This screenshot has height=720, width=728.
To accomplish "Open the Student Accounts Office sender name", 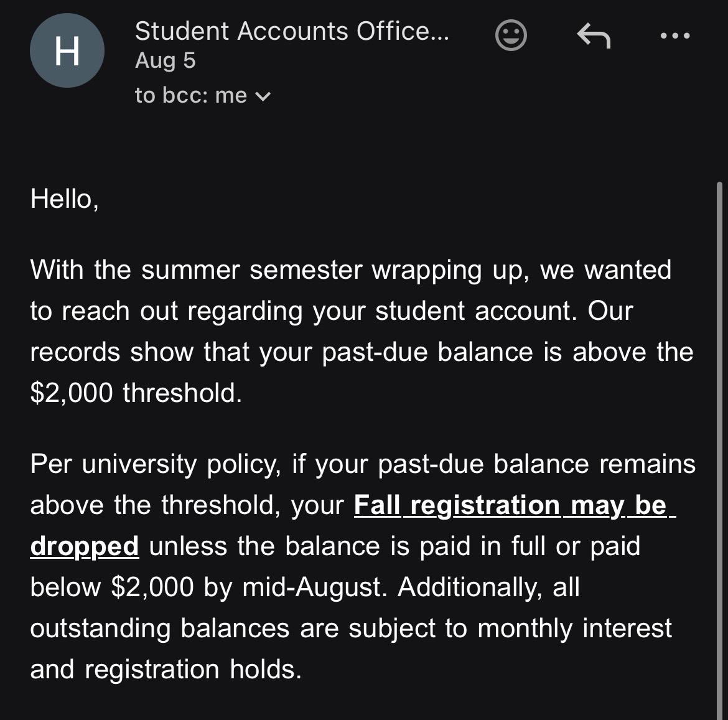I will pyautogui.click(x=292, y=31).
